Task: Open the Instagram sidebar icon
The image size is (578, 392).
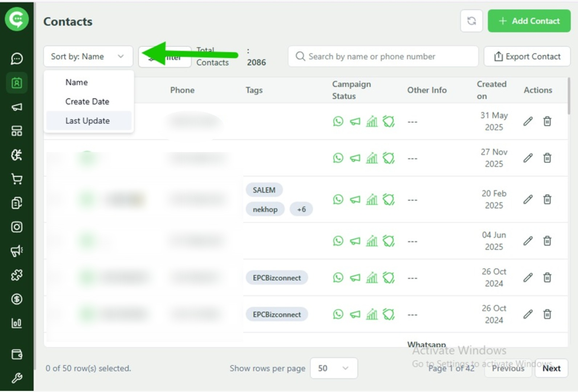Action: 17,227
